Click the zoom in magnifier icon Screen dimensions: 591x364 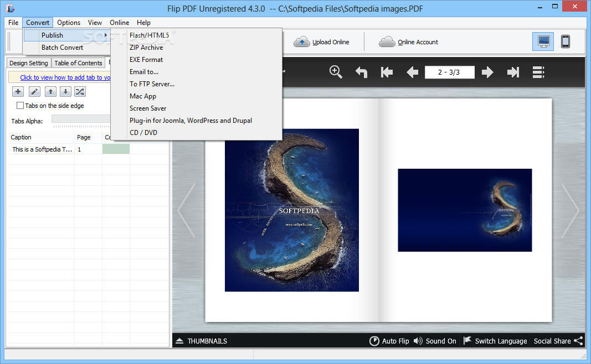336,72
